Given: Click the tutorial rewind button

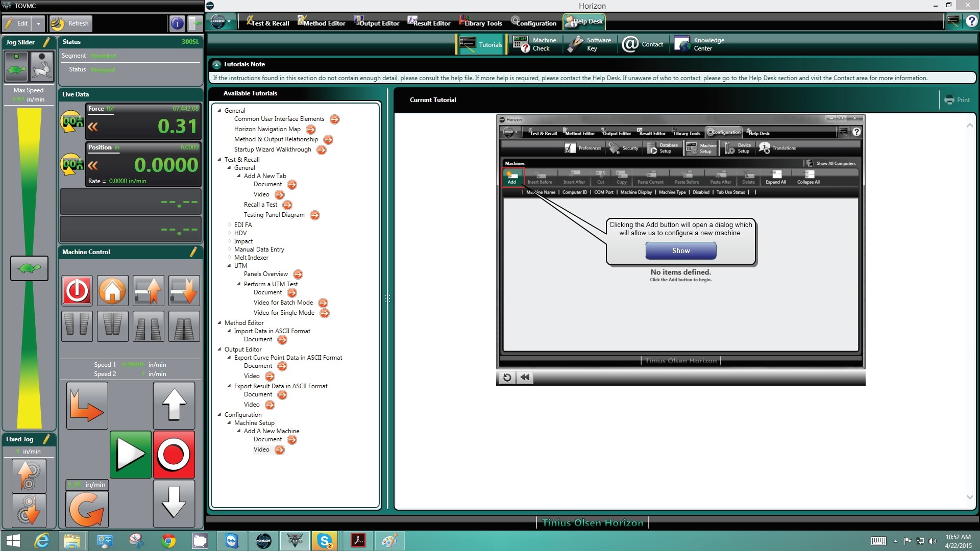Looking at the screenshot, I should [x=525, y=378].
